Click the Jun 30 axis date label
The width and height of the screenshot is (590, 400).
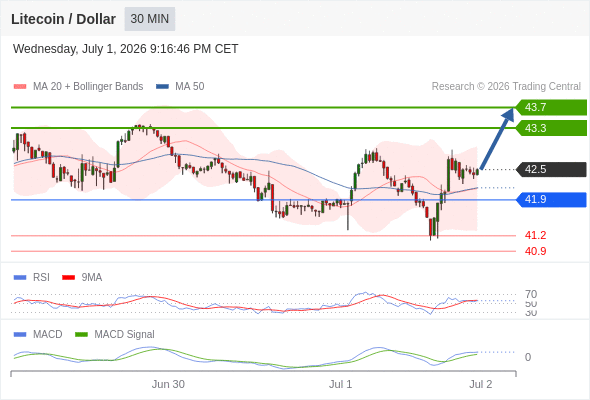coord(168,384)
